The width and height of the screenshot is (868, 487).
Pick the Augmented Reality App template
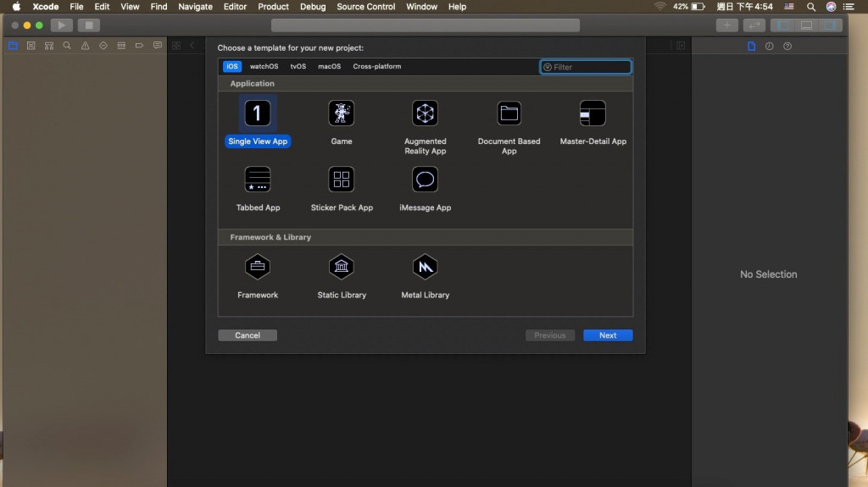[x=426, y=113]
